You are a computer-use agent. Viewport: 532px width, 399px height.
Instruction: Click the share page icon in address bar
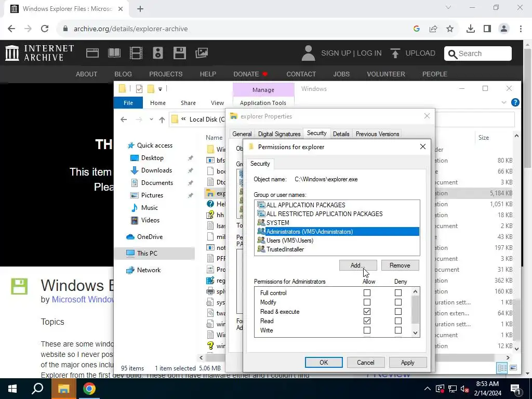[x=433, y=29]
